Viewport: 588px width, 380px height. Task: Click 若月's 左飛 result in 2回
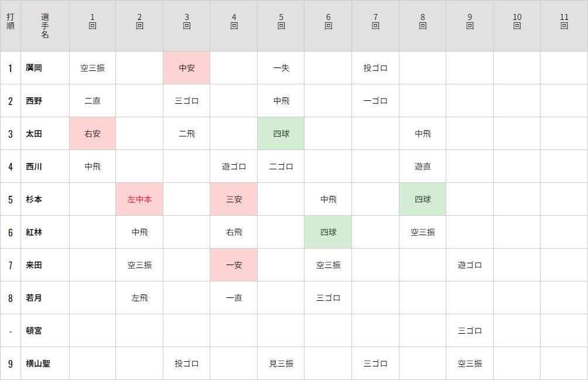(x=139, y=298)
